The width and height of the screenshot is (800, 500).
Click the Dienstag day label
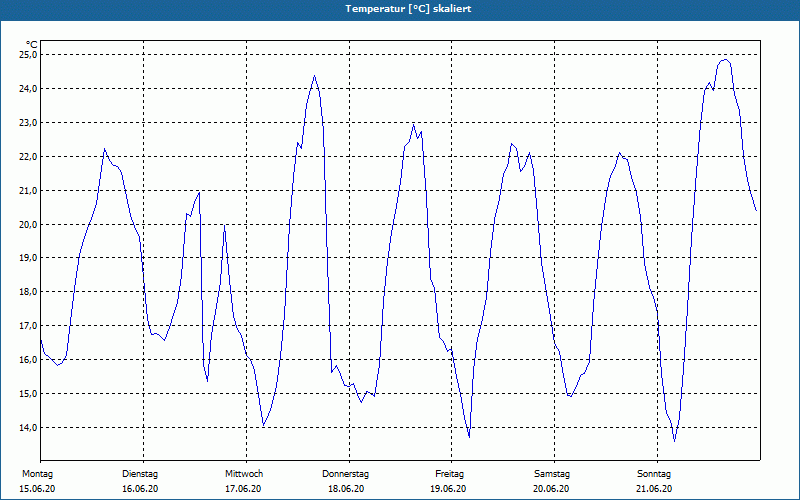tap(140, 474)
